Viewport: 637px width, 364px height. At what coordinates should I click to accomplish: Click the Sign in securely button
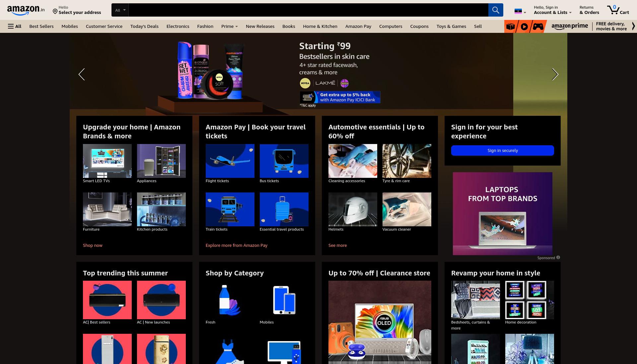tap(503, 150)
